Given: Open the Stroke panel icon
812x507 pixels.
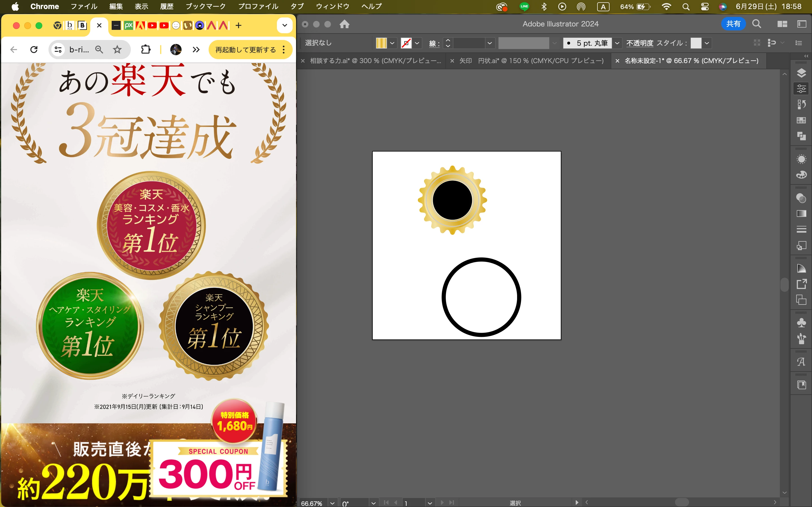Looking at the screenshot, I should [x=801, y=229].
